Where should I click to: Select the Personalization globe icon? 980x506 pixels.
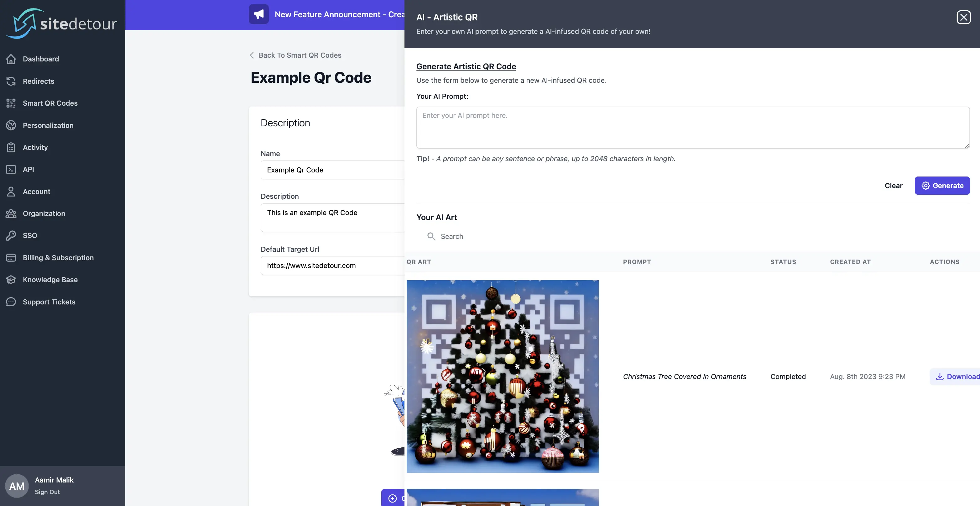[11, 125]
